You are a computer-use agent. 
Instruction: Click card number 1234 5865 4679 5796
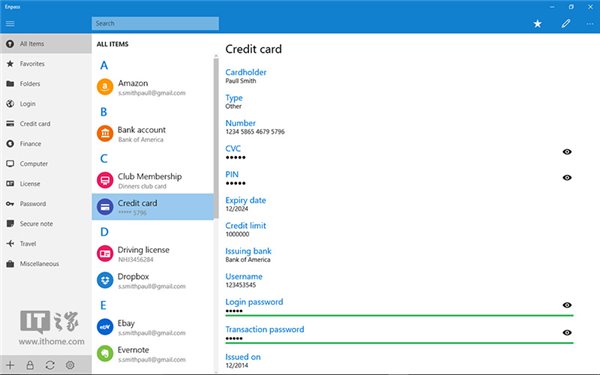(x=255, y=132)
